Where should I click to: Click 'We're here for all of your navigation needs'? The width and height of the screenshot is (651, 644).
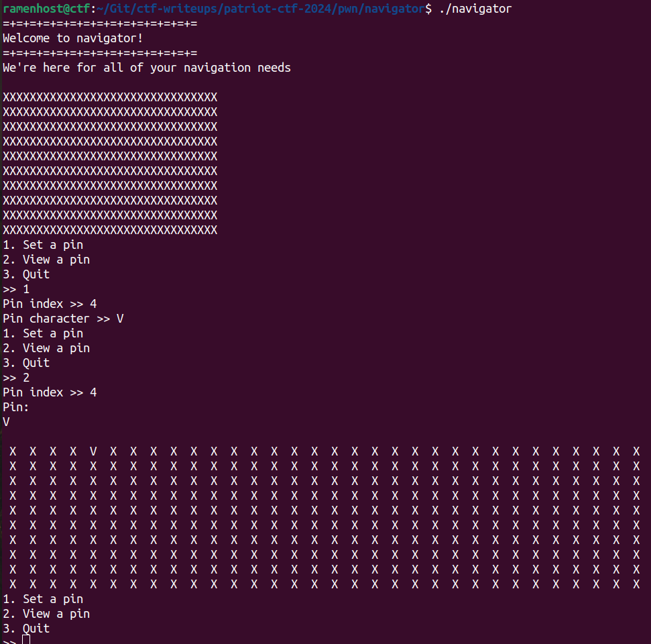click(x=147, y=68)
